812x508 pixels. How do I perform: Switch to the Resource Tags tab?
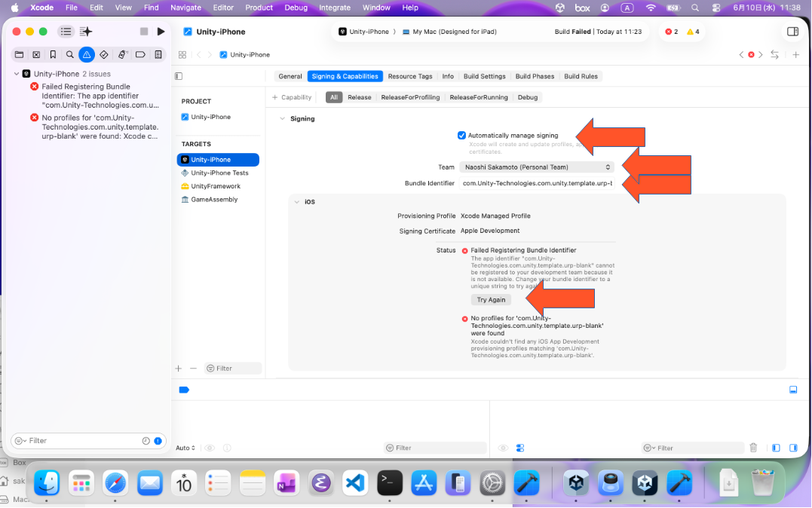(x=410, y=76)
